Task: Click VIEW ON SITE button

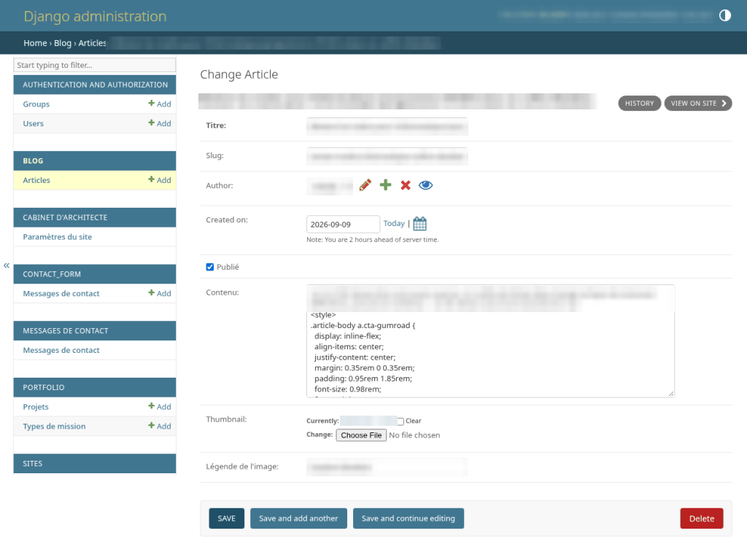Action: click(x=698, y=104)
